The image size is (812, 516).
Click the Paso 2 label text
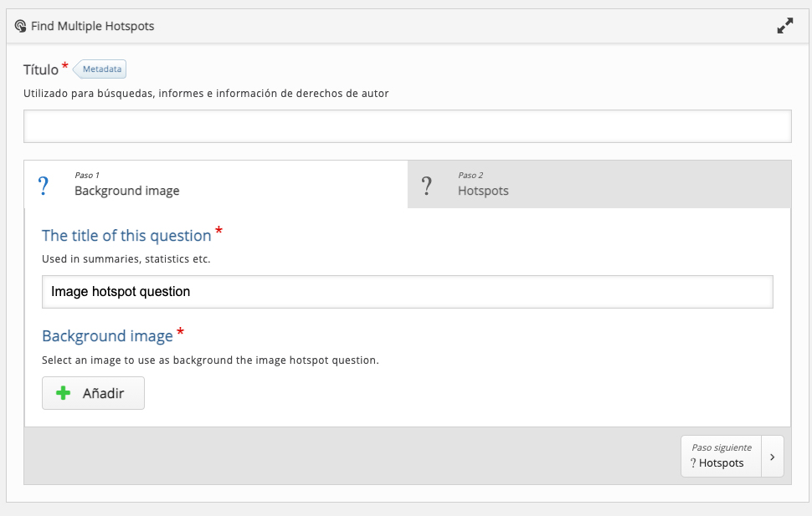coord(470,175)
